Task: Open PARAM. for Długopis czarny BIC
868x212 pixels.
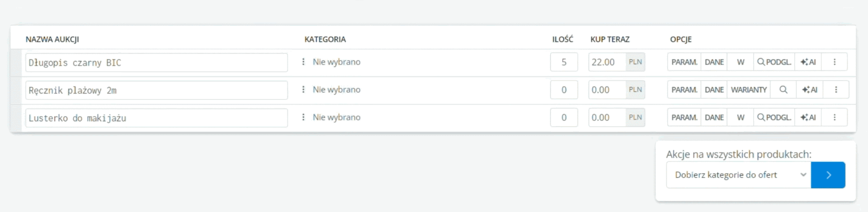Action: point(684,62)
